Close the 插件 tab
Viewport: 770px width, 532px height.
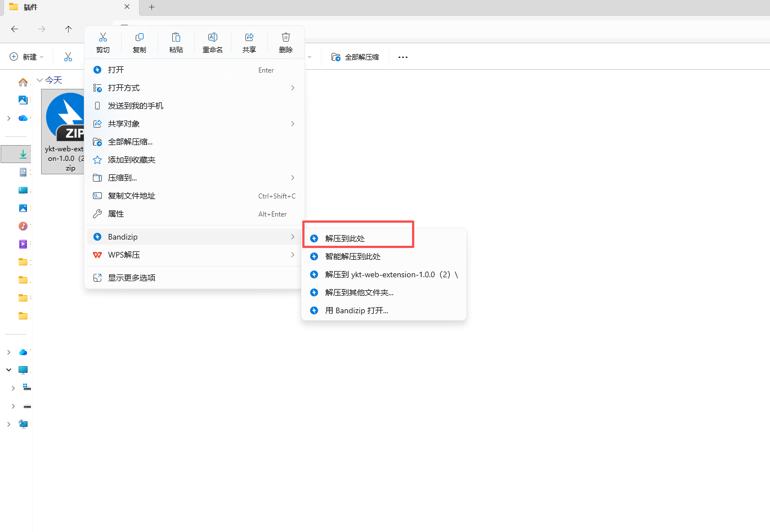[127, 7]
